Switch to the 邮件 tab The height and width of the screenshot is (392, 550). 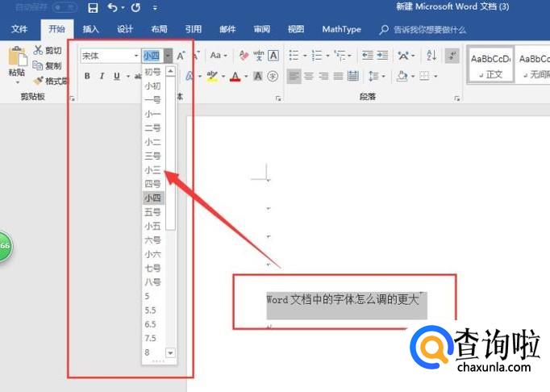coord(227,29)
